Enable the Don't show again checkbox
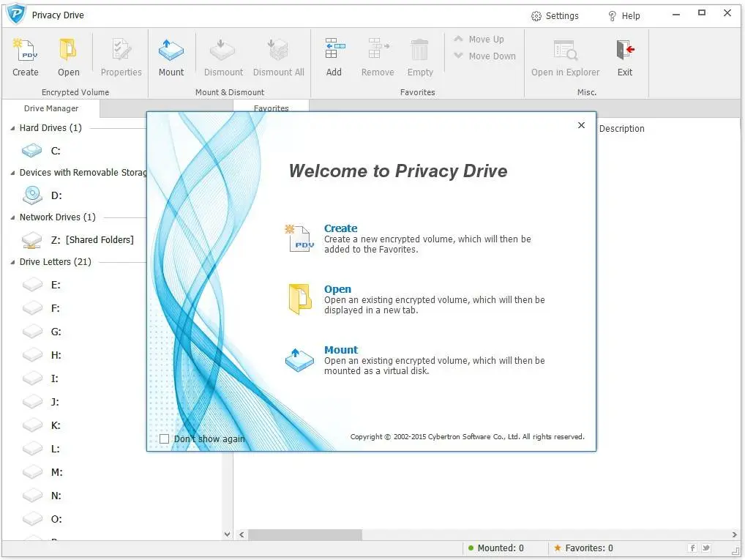The image size is (745, 560). pyautogui.click(x=164, y=438)
